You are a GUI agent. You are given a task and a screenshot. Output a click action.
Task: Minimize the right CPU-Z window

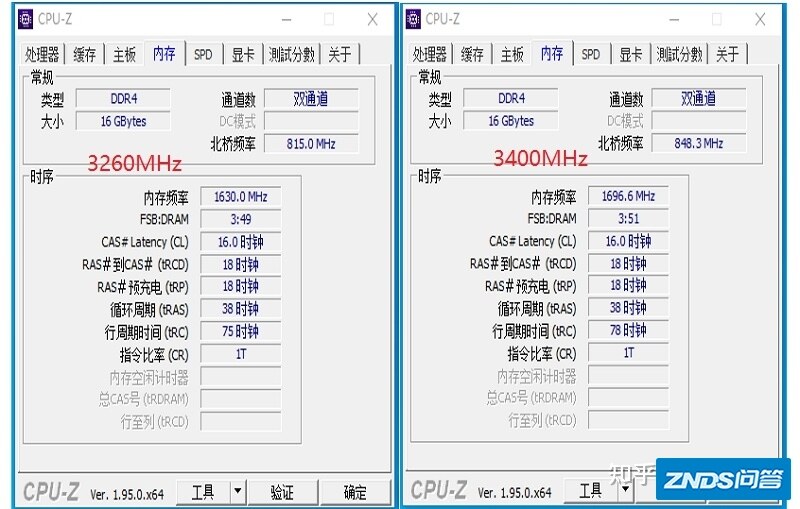click(x=674, y=20)
